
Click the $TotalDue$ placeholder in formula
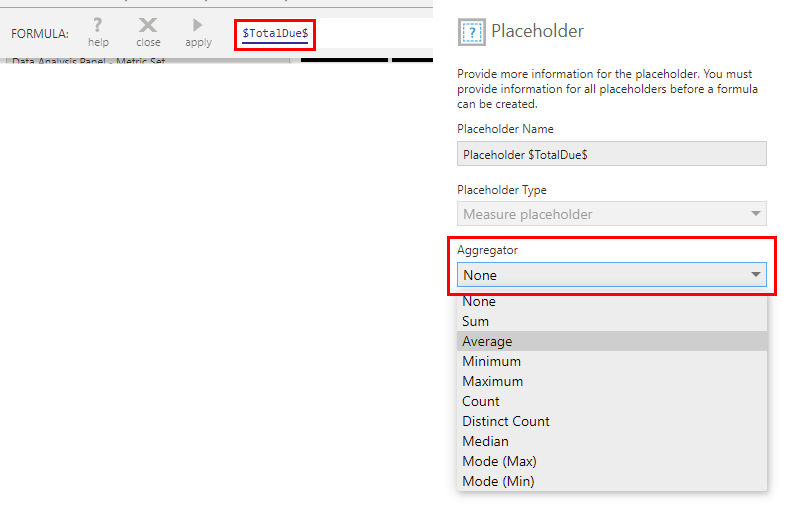click(275, 34)
